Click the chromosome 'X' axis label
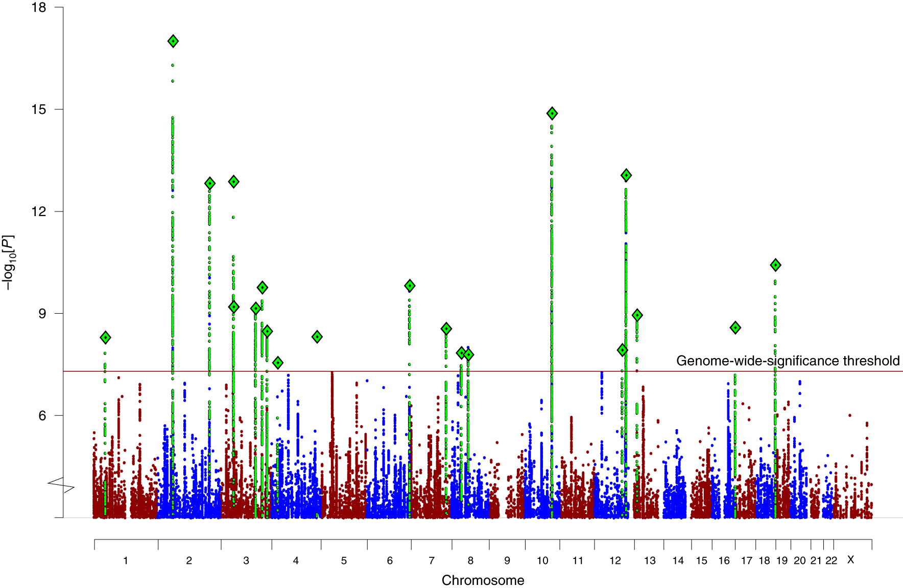903x588 pixels. (851, 560)
